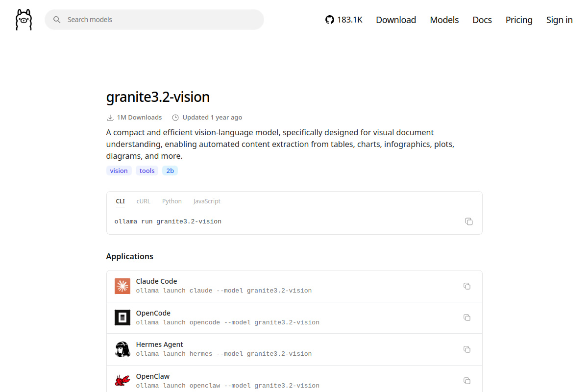
Task: Copy the OpenCode launch command
Action: coord(467,318)
